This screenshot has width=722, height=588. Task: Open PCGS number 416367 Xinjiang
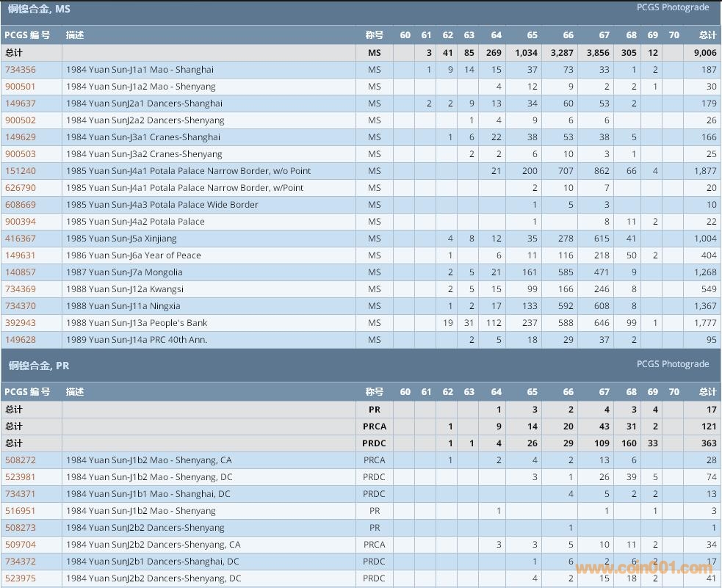[21, 239]
